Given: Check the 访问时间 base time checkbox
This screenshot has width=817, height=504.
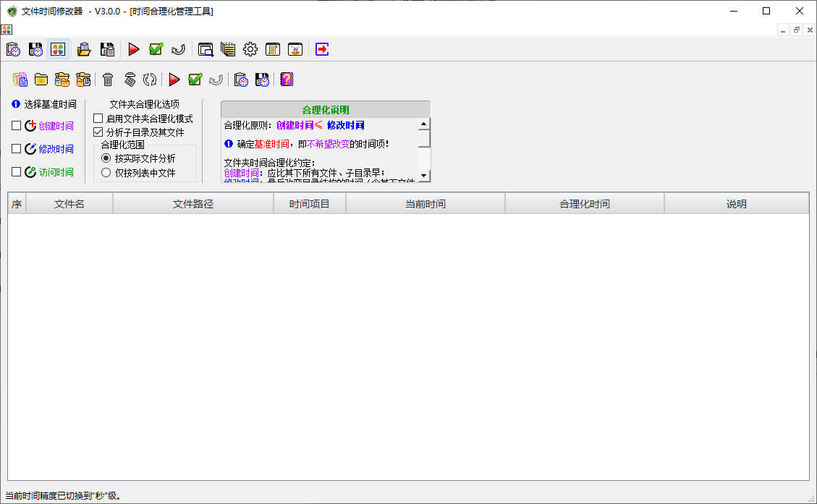Looking at the screenshot, I should coord(16,171).
